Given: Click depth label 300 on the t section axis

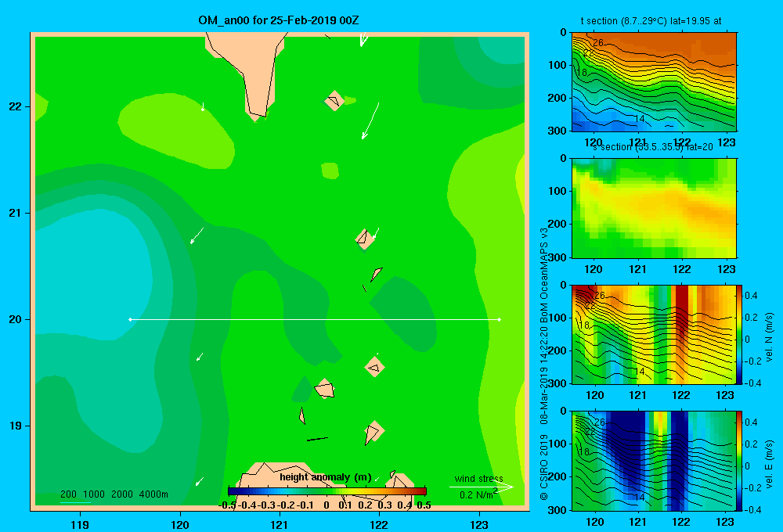Looking at the screenshot, I should coord(557,131).
